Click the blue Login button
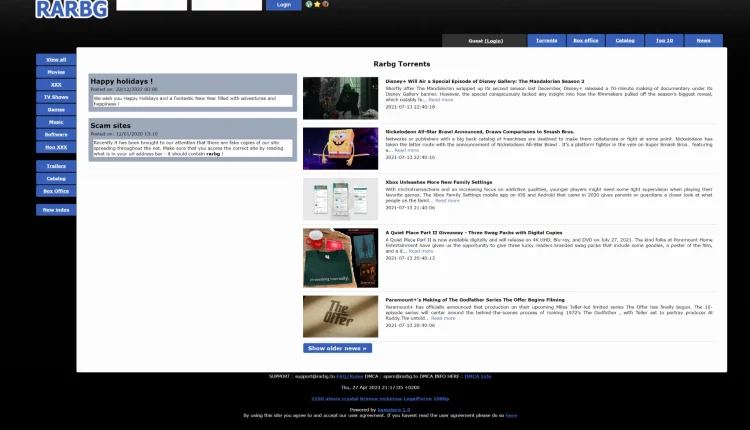The image size is (750, 430). click(x=284, y=5)
